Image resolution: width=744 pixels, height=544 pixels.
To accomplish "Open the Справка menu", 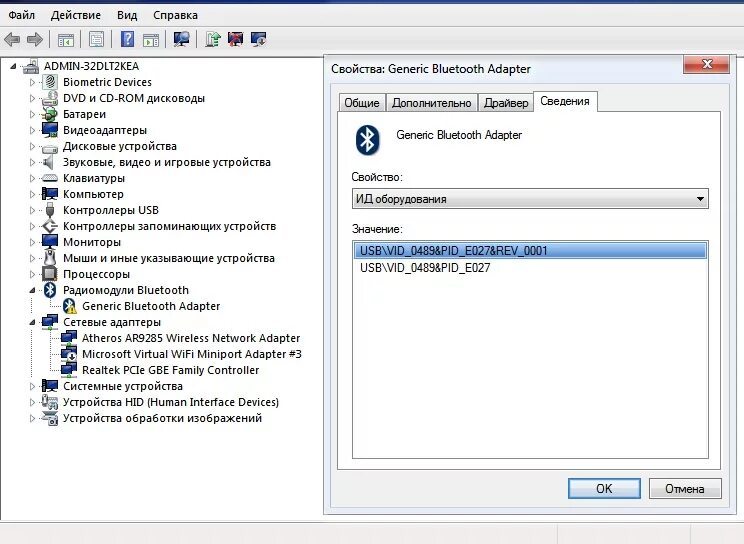I will [x=175, y=15].
